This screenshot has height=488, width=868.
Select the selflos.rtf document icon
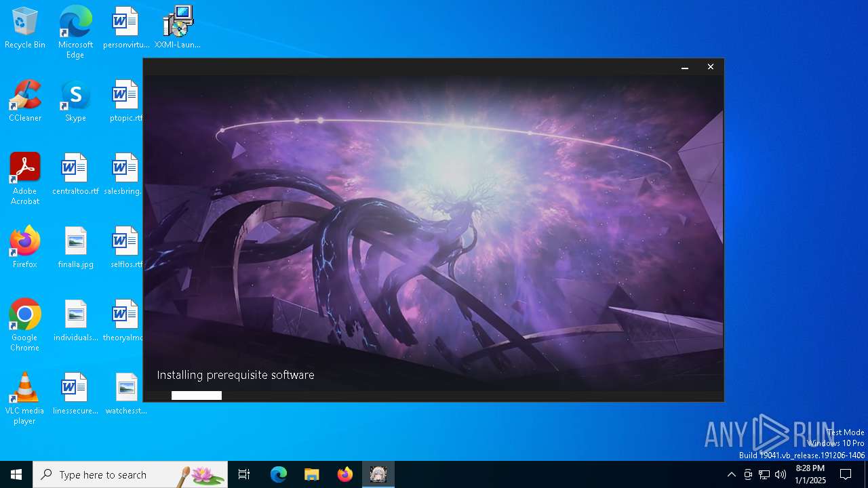pyautogui.click(x=126, y=248)
